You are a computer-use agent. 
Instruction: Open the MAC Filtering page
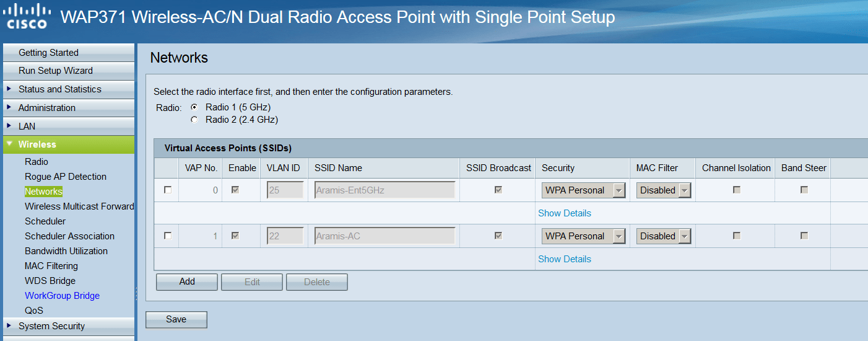click(51, 266)
